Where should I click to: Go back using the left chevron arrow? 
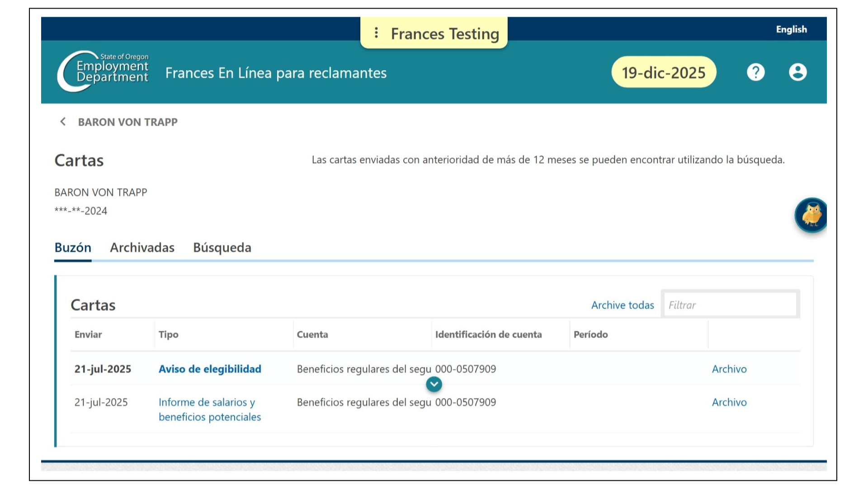click(63, 122)
